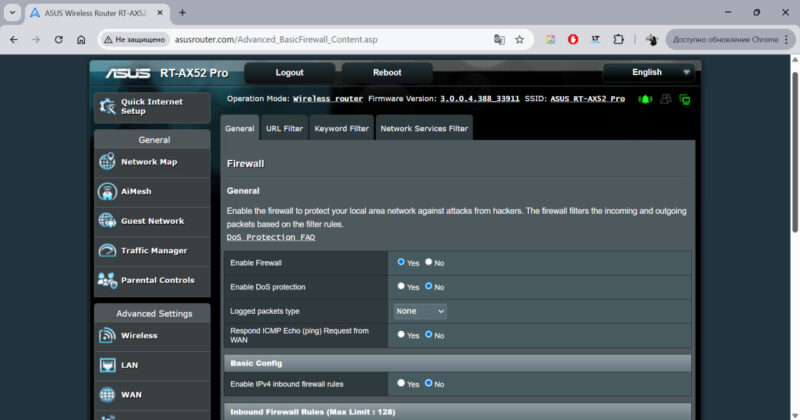Viewport: 800px width, 420px height.
Task: Select the ASUS Wireless Router browser tab
Action: 97,13
